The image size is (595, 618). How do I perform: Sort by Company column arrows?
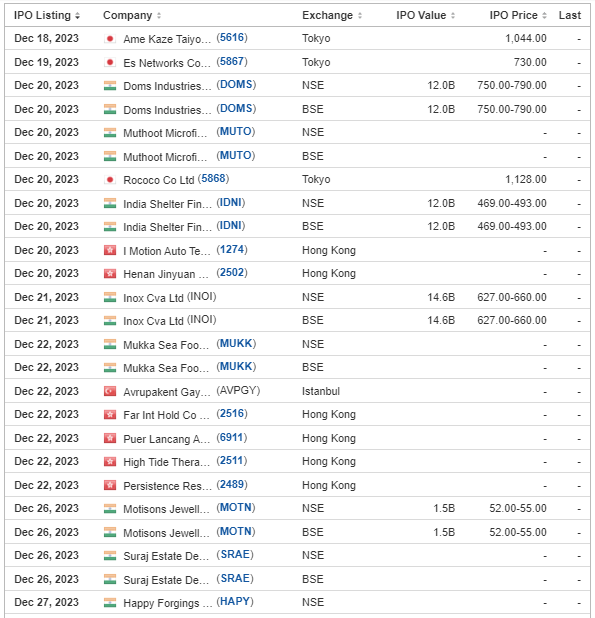pos(159,16)
